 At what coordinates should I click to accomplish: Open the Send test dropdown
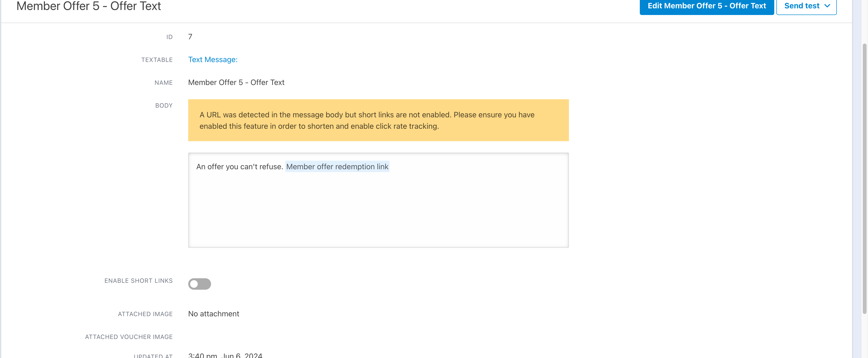pyautogui.click(x=802, y=6)
